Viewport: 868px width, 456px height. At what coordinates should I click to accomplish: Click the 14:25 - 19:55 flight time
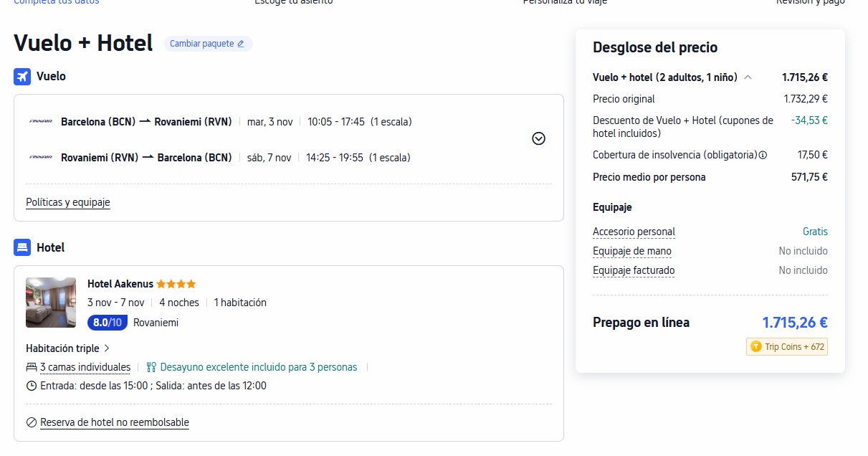point(335,158)
